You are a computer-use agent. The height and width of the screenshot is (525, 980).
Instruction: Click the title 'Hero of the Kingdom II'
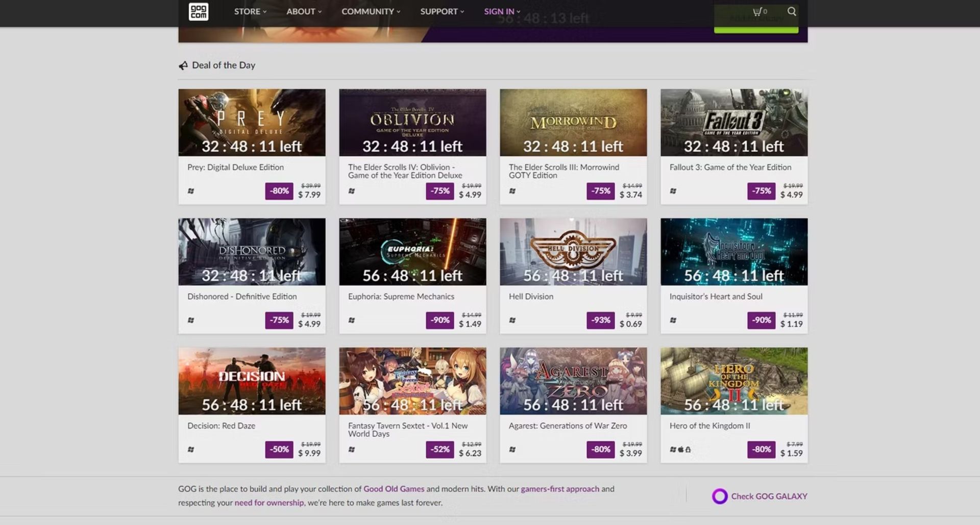click(709, 426)
